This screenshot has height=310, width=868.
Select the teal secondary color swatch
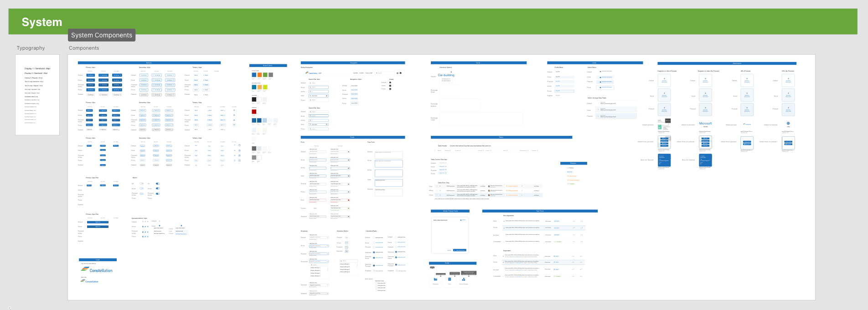pos(254,87)
